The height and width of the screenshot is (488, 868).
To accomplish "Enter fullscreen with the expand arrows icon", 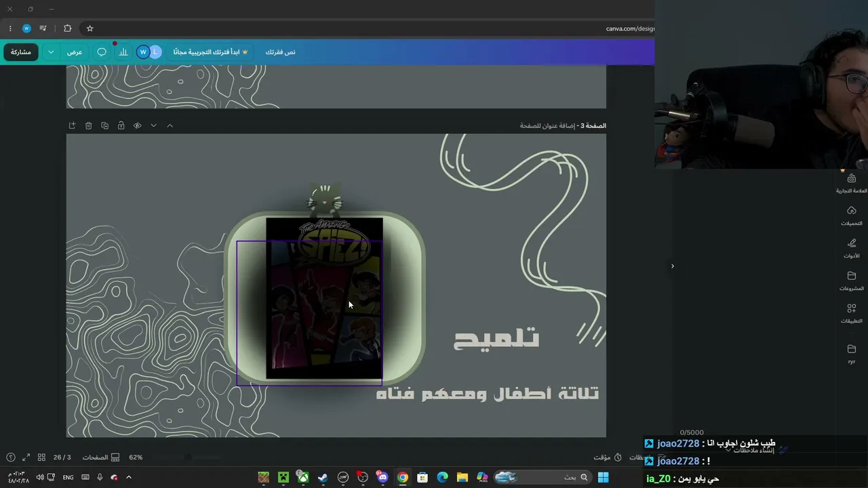I will point(26,457).
